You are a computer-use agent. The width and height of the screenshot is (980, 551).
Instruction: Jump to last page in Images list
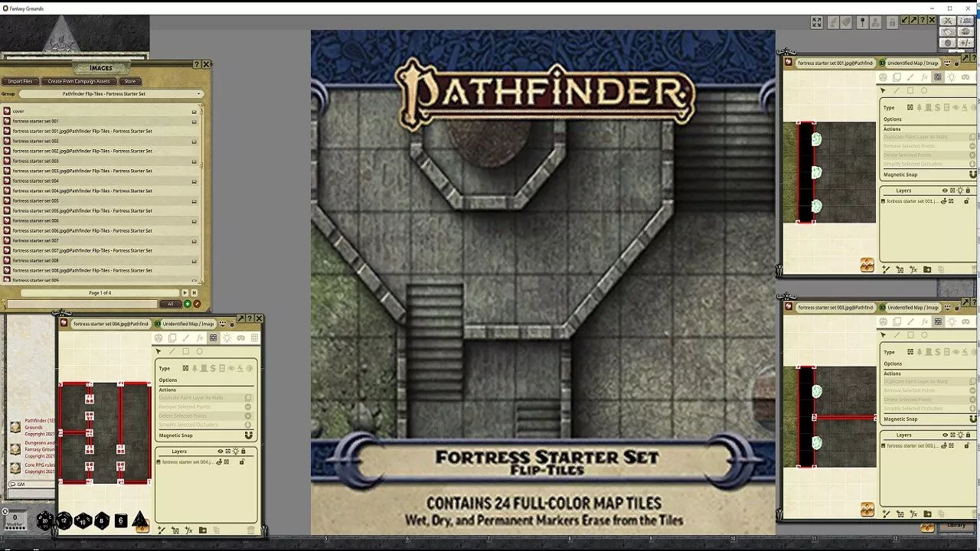click(x=194, y=292)
